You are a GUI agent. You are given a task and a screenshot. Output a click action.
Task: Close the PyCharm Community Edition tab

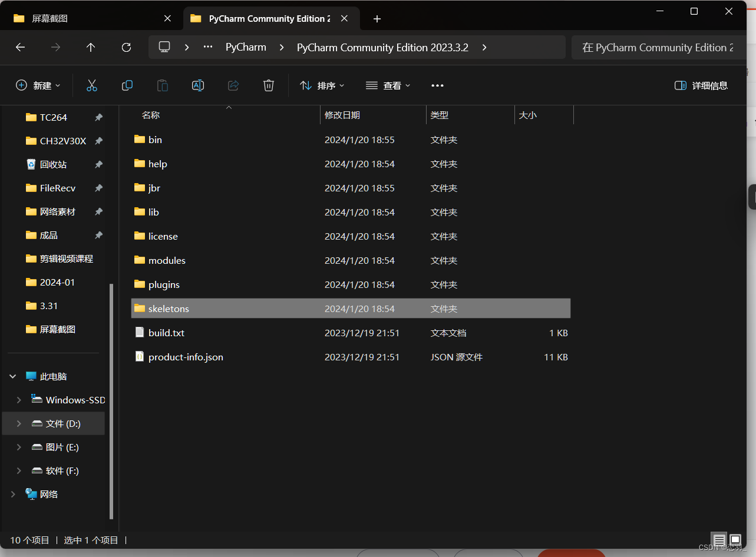344,19
